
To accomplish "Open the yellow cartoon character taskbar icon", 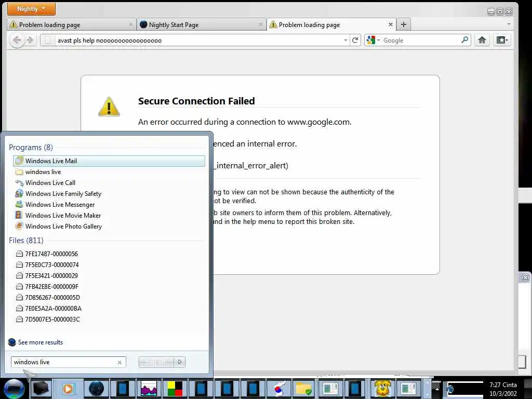I will tap(383, 389).
